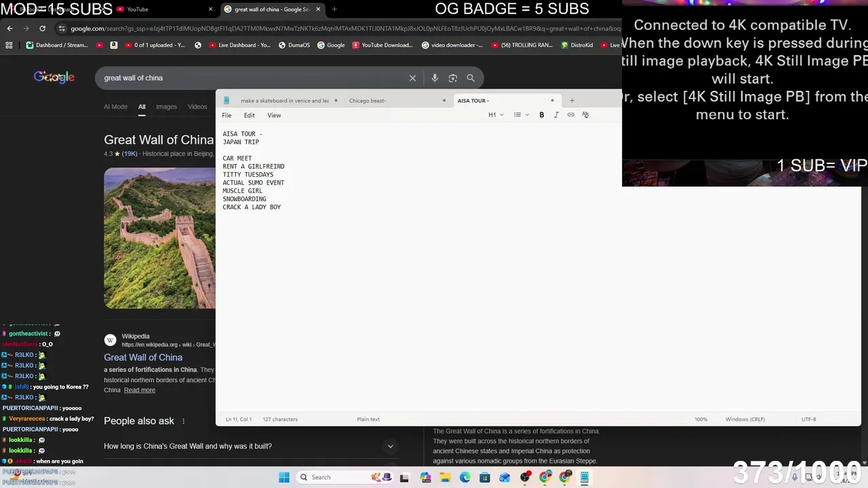The width and height of the screenshot is (868, 488).
Task: Go to Google logo homepage
Action: pyautogui.click(x=54, y=77)
